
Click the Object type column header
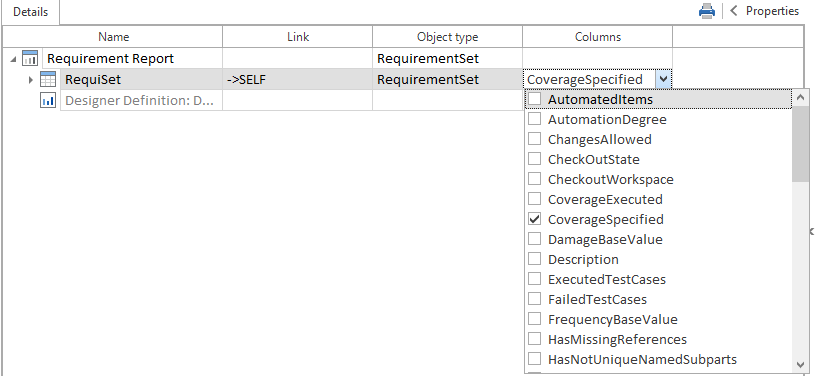448,37
